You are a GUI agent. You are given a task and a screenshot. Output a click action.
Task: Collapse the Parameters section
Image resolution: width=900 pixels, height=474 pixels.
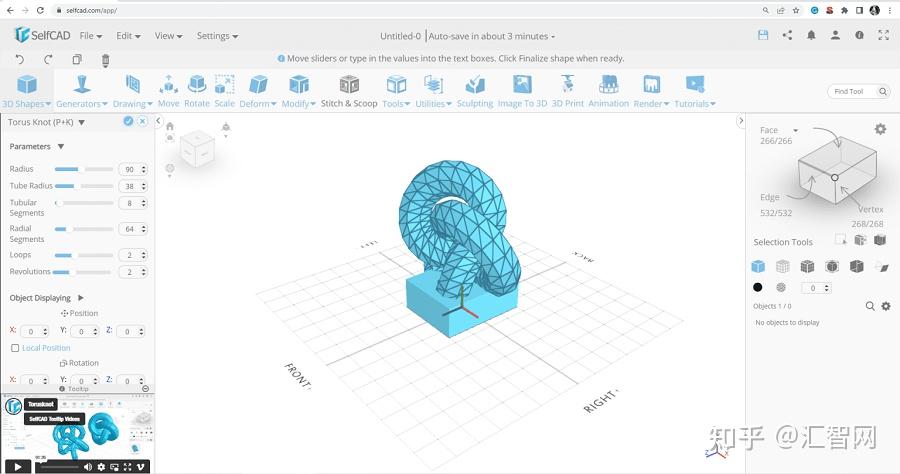coord(61,146)
